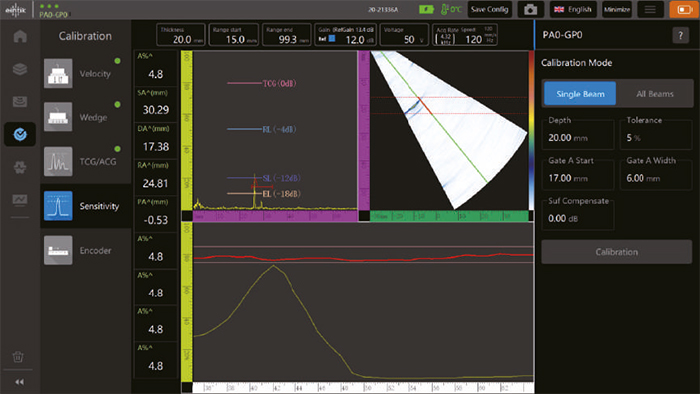Open the Acq Rate Speed setting

(465, 35)
